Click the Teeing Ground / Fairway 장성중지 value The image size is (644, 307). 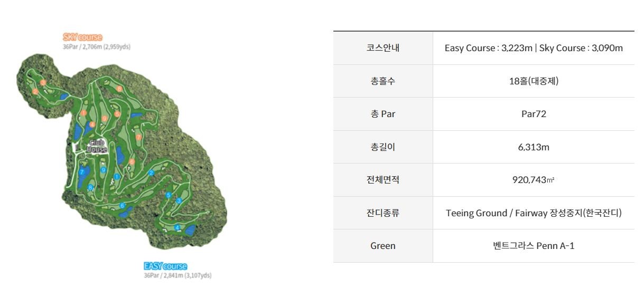pos(534,213)
